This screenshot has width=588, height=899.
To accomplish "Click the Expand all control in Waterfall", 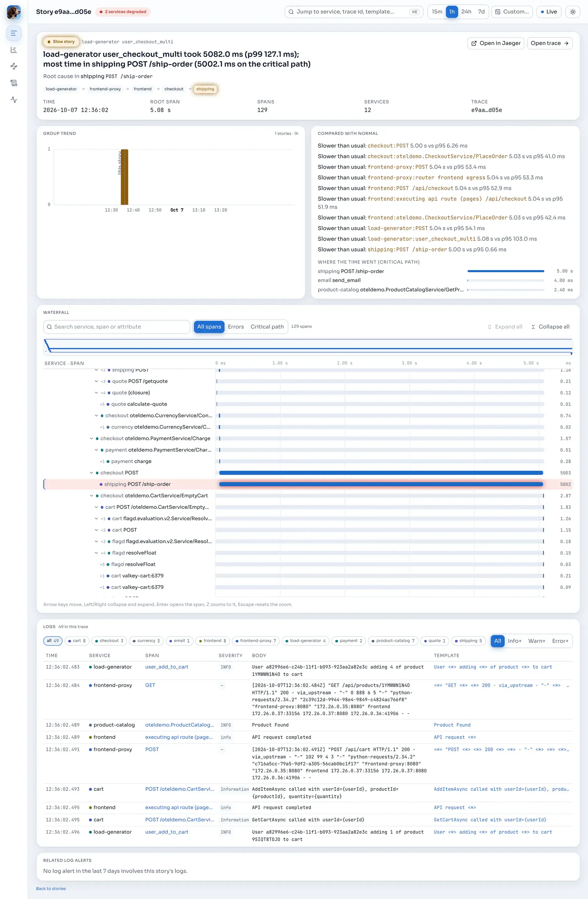I will pyautogui.click(x=504, y=327).
